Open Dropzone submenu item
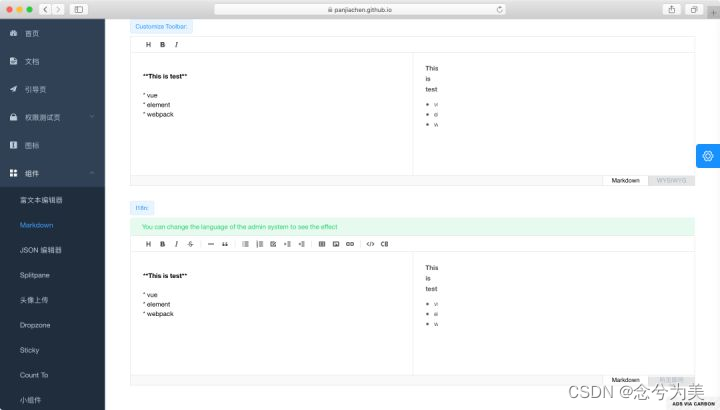The height and width of the screenshot is (410, 720). click(x=52, y=325)
